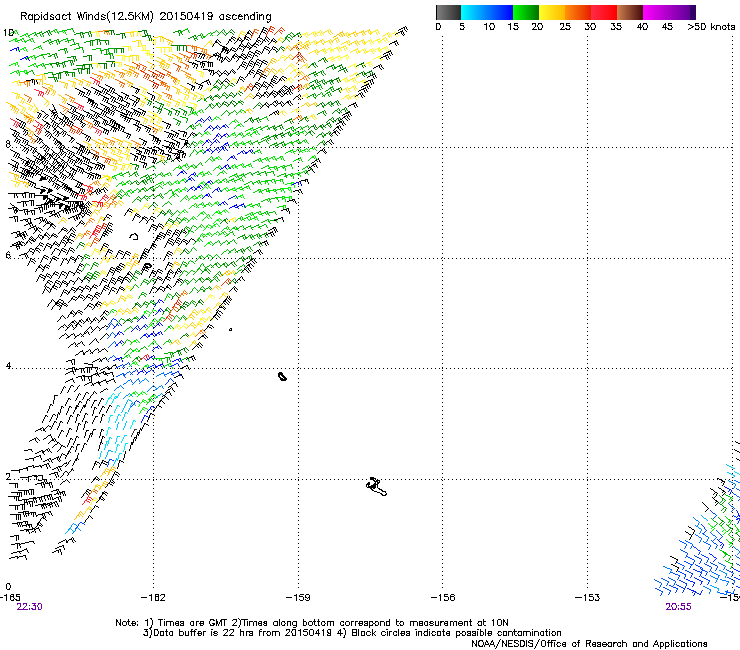This screenshot has width=740, height=650.
Task: Click the magenta-purple 40-50 knots color segment
Action: [669, 12]
